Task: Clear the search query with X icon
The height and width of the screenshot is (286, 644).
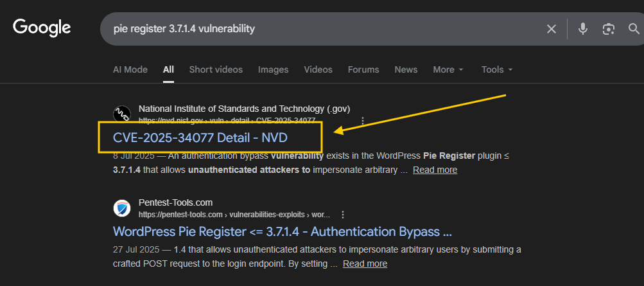Action: [x=551, y=29]
